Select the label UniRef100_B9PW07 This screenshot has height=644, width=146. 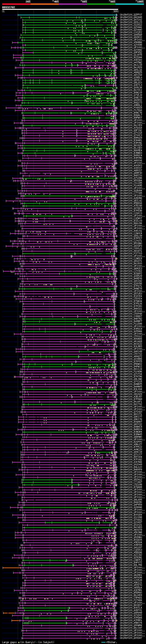pos(131,117)
